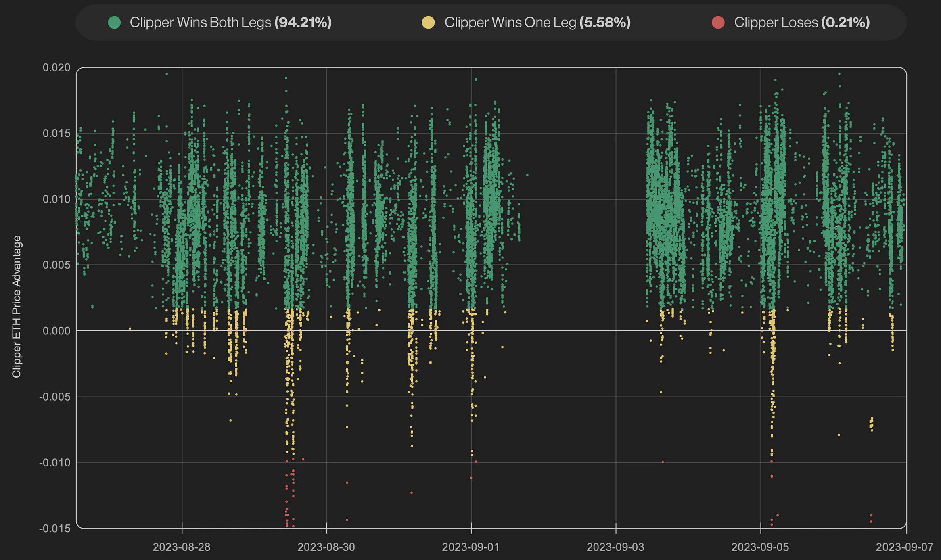Click the 2023-08-30 x-axis date label
The image size is (941, 560).
[x=326, y=547]
